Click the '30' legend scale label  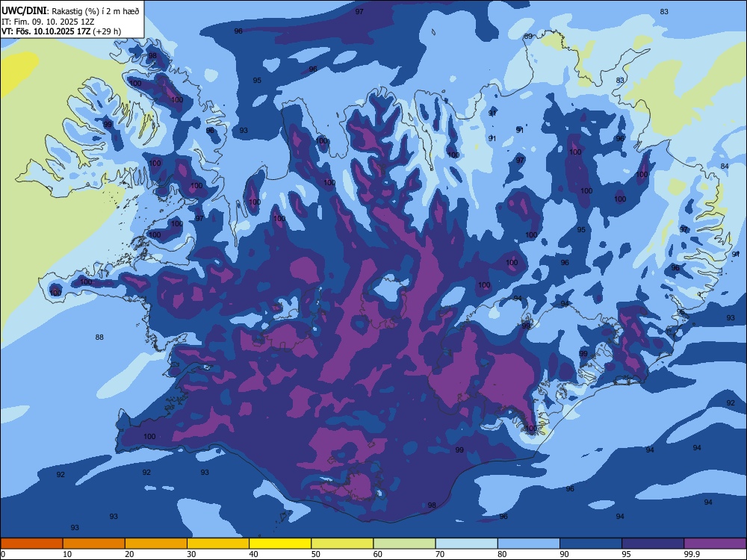click(x=191, y=554)
